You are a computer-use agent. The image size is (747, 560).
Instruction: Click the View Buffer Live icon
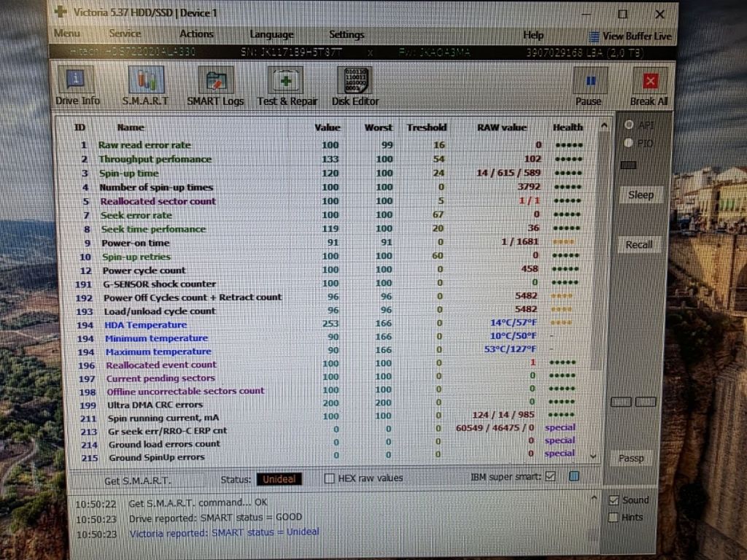tap(594, 36)
